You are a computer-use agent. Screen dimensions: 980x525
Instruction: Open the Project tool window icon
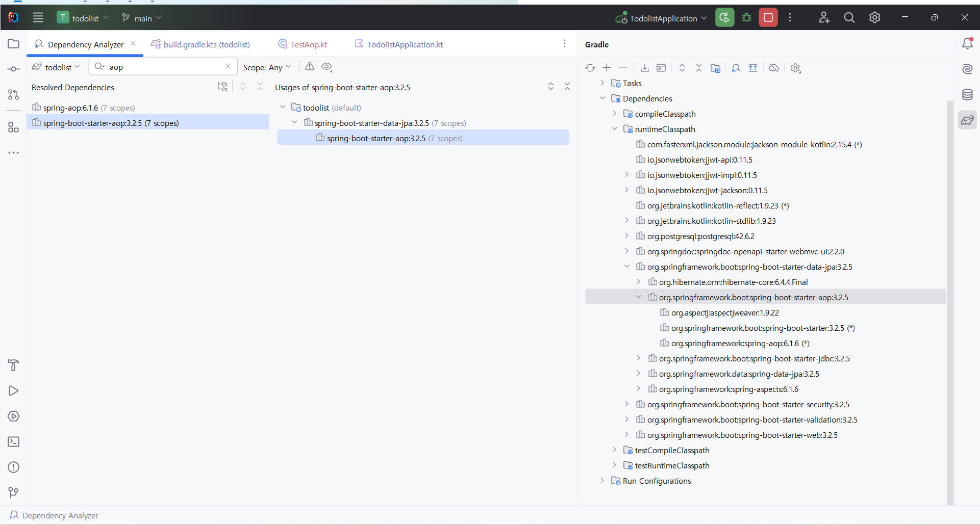(14, 44)
